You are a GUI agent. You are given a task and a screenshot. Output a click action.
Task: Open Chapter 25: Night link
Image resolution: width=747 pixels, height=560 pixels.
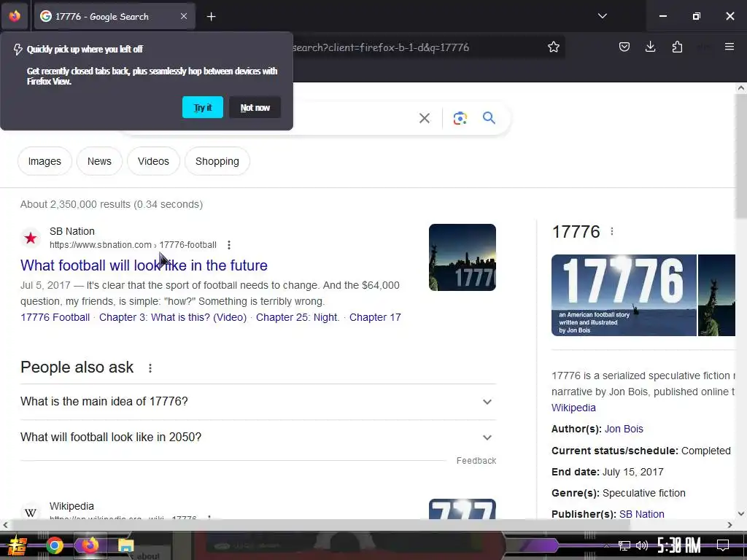coord(298,317)
